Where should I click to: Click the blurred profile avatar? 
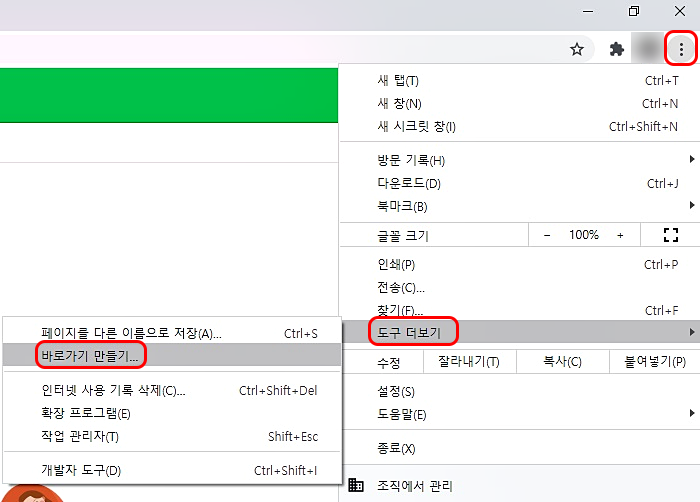pos(647,49)
